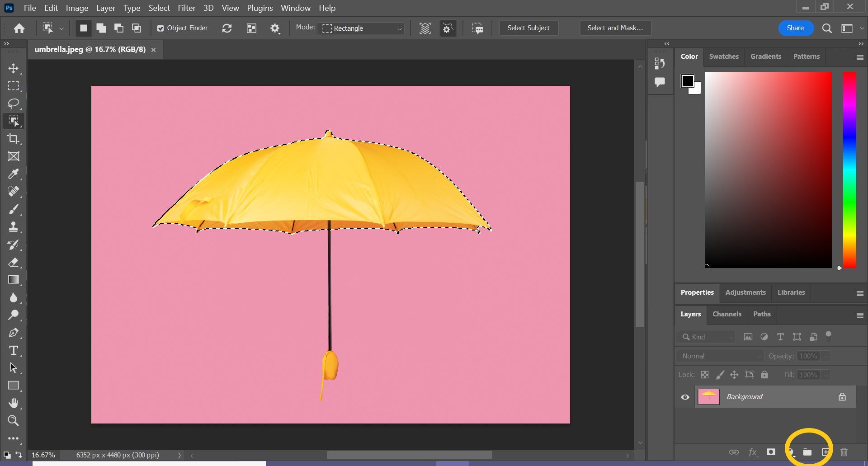Select the Hand tool

pyautogui.click(x=14, y=403)
